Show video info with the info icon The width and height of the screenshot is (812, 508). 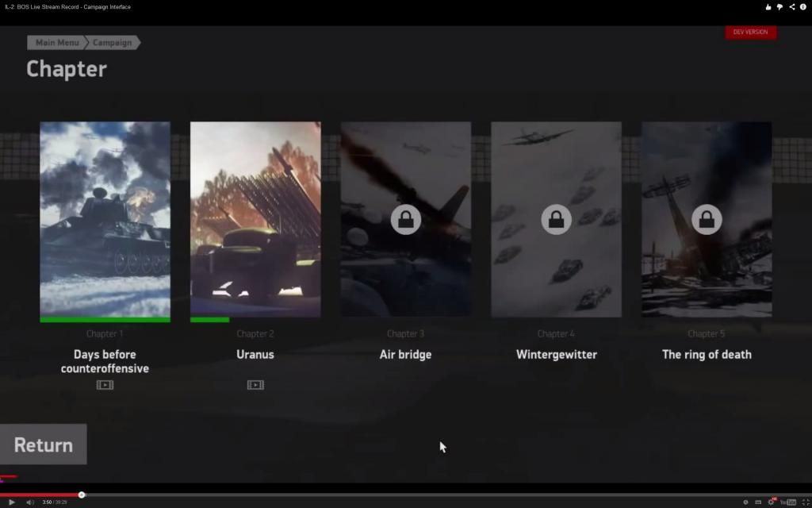coord(803,6)
